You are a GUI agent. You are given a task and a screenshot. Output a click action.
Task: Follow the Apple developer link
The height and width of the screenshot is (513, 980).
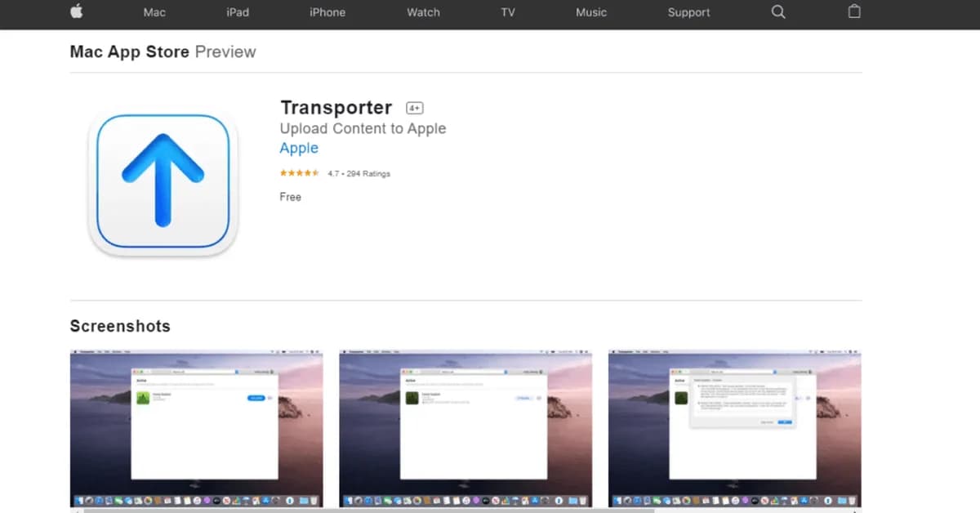(x=299, y=148)
